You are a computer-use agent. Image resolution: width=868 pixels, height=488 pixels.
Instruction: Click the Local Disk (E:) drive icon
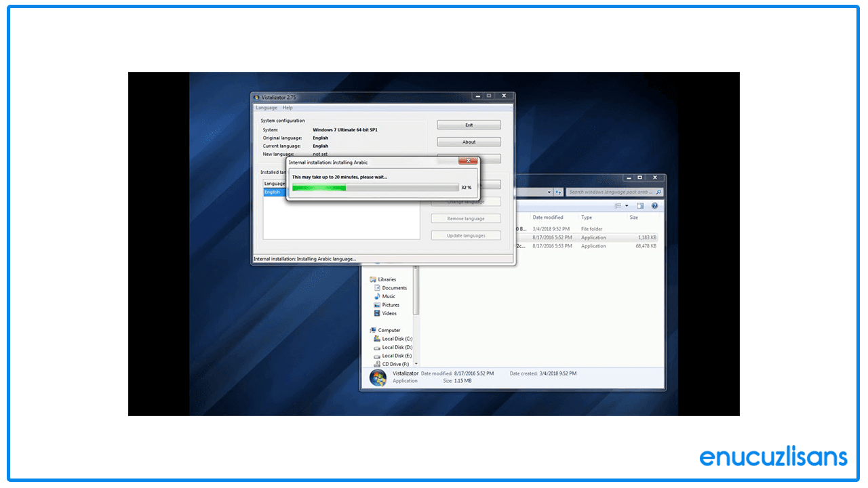[377, 355]
